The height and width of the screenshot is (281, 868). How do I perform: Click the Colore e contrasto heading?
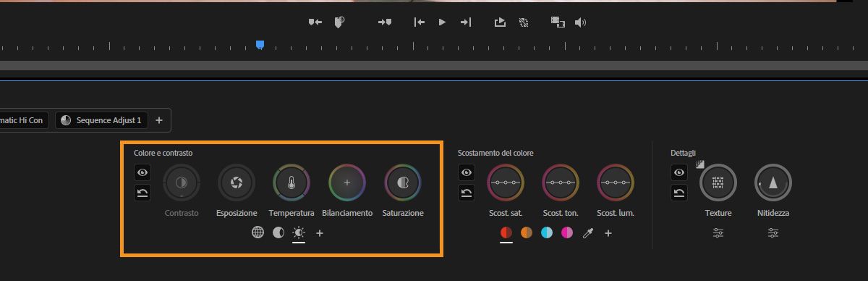163,153
